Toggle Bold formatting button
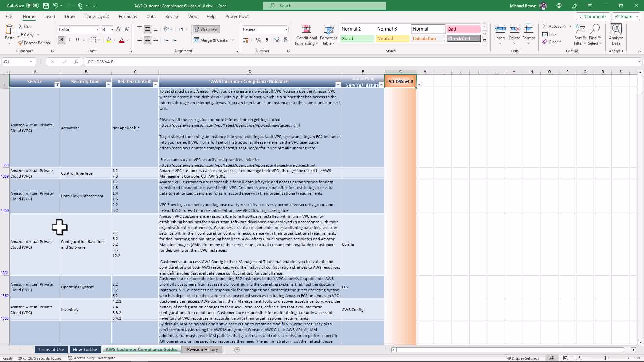The height and width of the screenshot is (362, 644). pyautogui.click(x=61, y=40)
